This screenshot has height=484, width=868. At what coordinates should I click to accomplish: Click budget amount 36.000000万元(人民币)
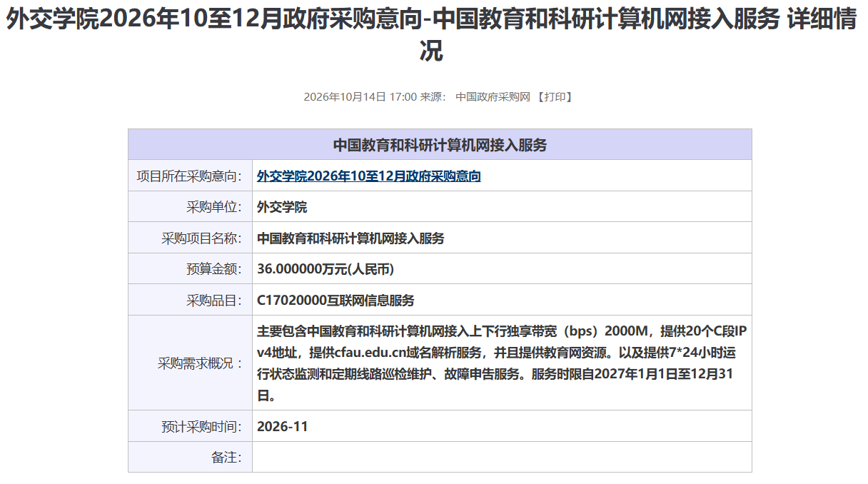(x=325, y=269)
